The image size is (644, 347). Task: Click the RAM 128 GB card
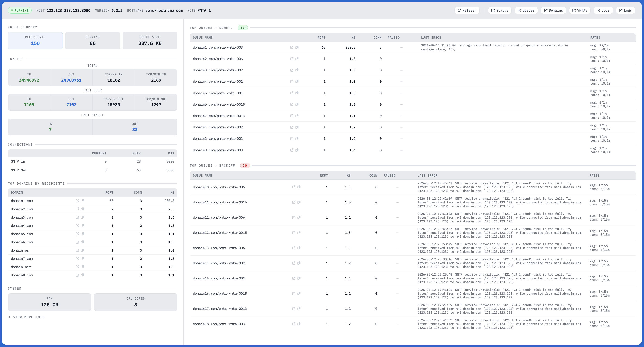tap(49, 302)
